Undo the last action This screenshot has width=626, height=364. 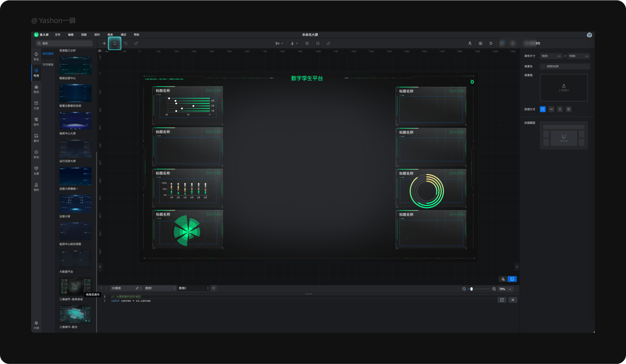tap(126, 43)
